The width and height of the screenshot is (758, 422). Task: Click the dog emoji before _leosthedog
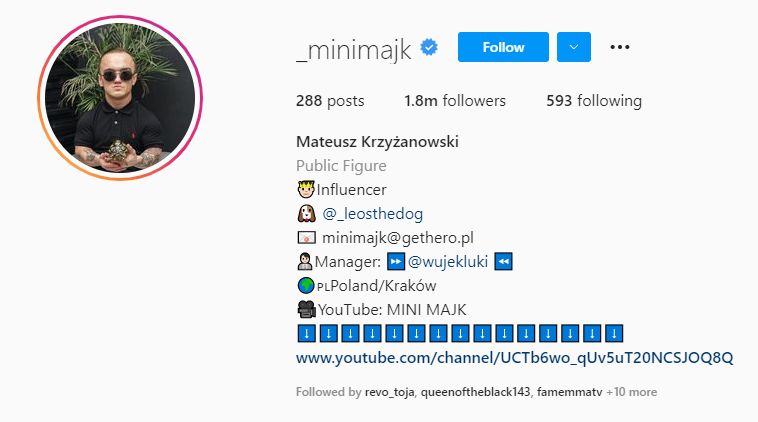click(306, 213)
